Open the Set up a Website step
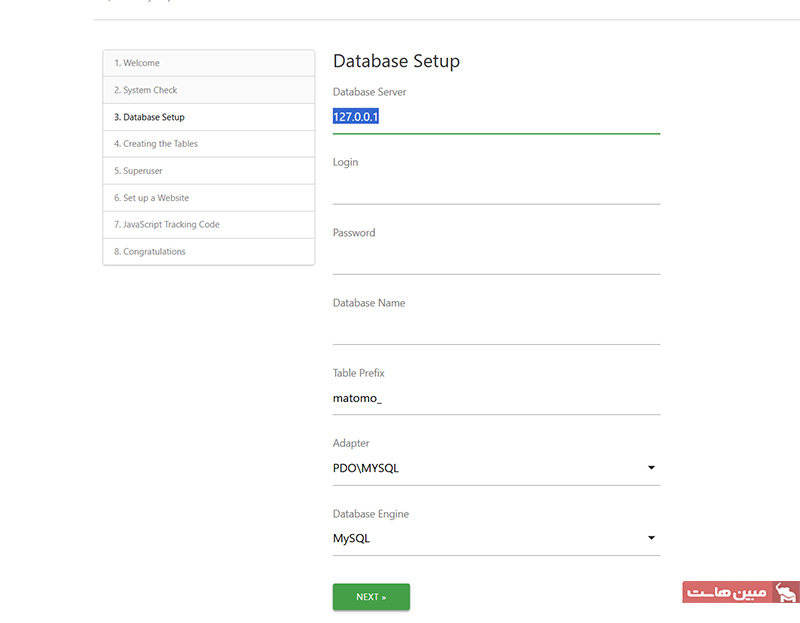Screen dimensions: 800x623 point(208,198)
